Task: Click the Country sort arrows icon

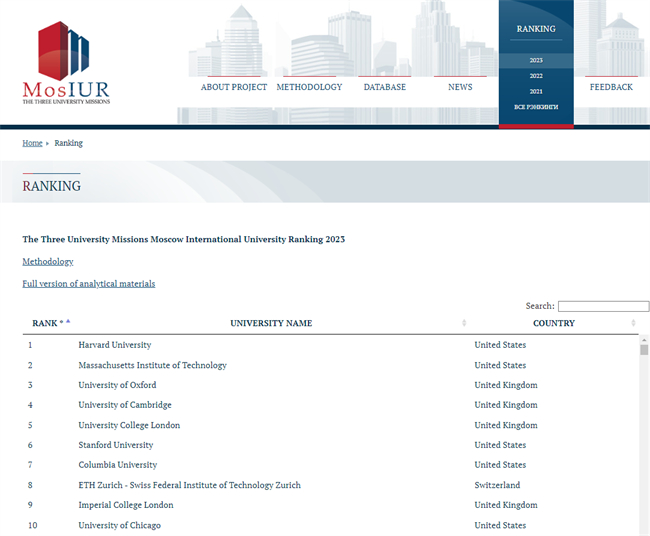Action: (633, 323)
